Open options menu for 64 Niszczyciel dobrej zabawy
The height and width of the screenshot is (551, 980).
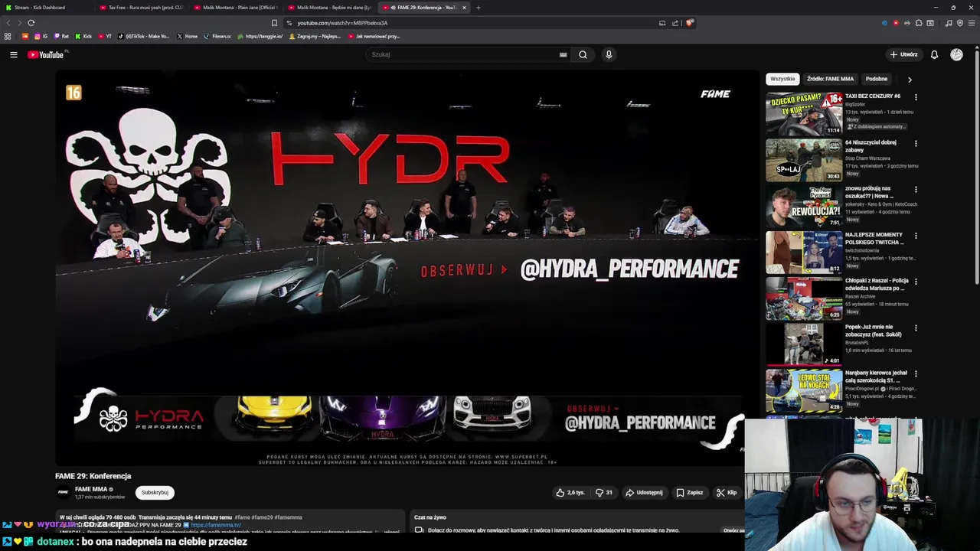[916, 143]
